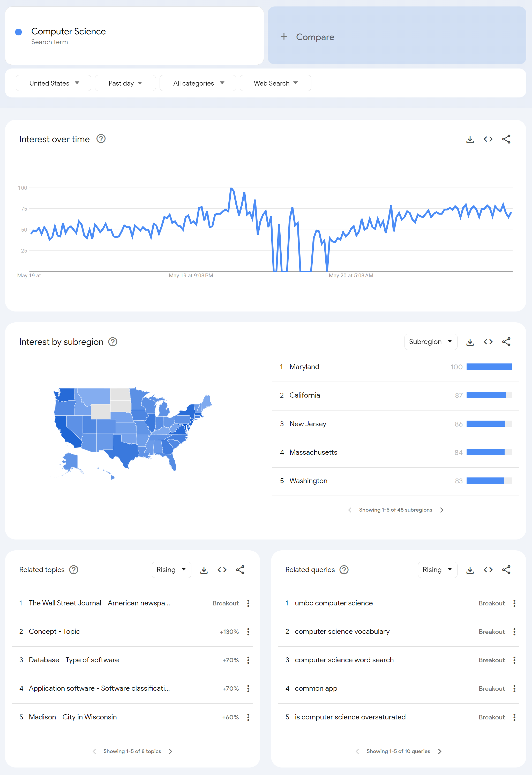Image resolution: width=532 pixels, height=775 pixels.
Task: Click the embed code icon for Interest over time
Action: (488, 139)
